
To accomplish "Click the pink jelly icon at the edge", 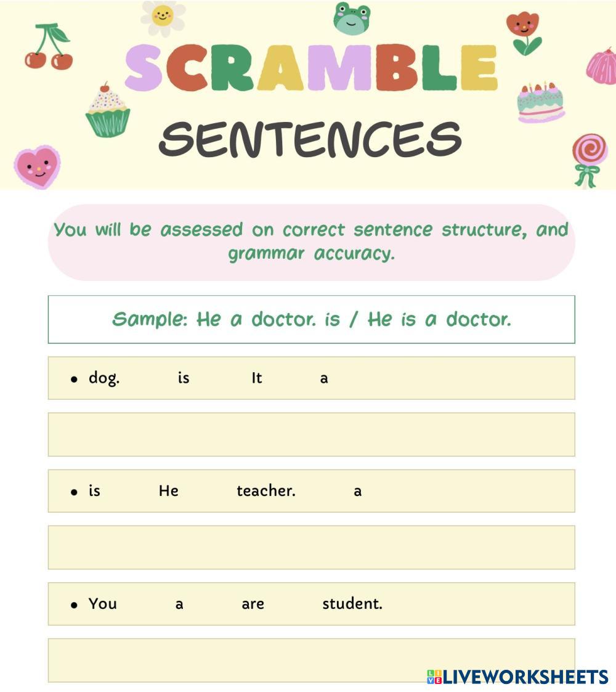I will tap(602, 67).
